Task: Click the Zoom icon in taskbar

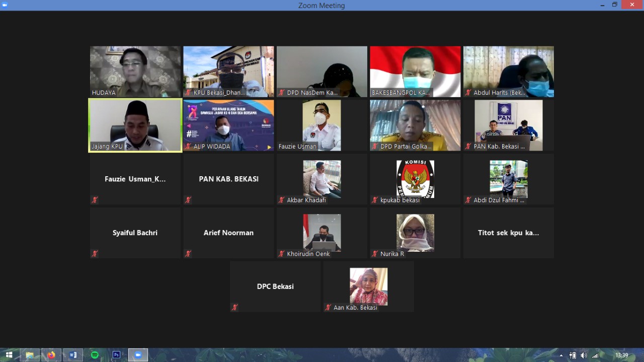Action: click(138, 355)
